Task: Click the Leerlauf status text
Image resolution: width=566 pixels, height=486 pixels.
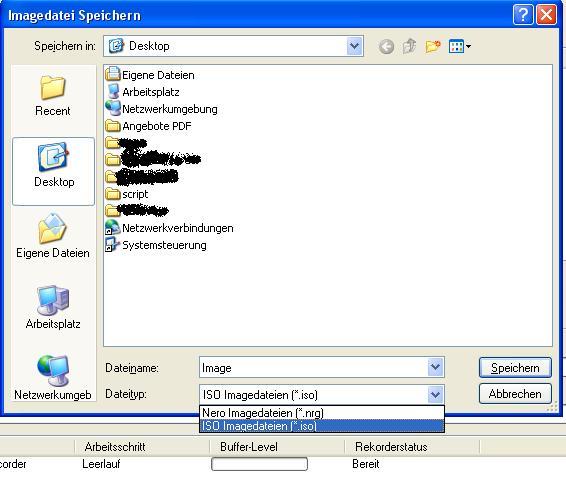Action: [101, 464]
